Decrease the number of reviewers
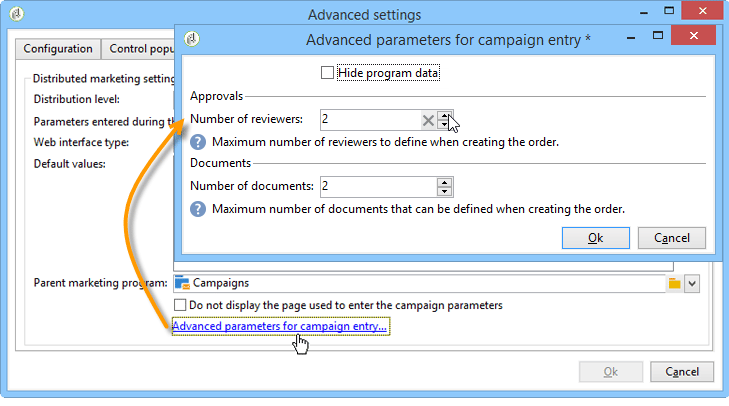Image resolution: width=729 pixels, height=406 pixels. [x=444, y=124]
